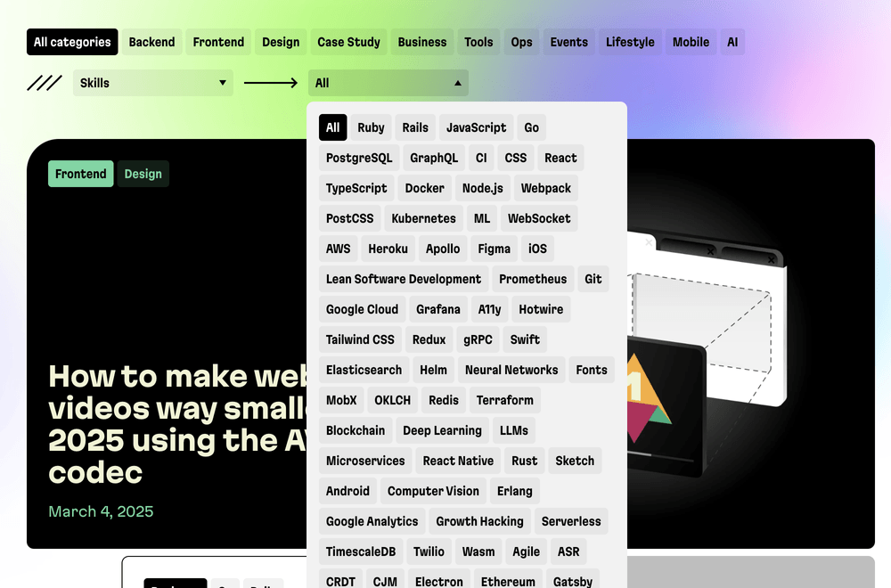Image resolution: width=891 pixels, height=588 pixels.
Task: Collapse the skills list via the up arrow
Action: [x=458, y=82]
